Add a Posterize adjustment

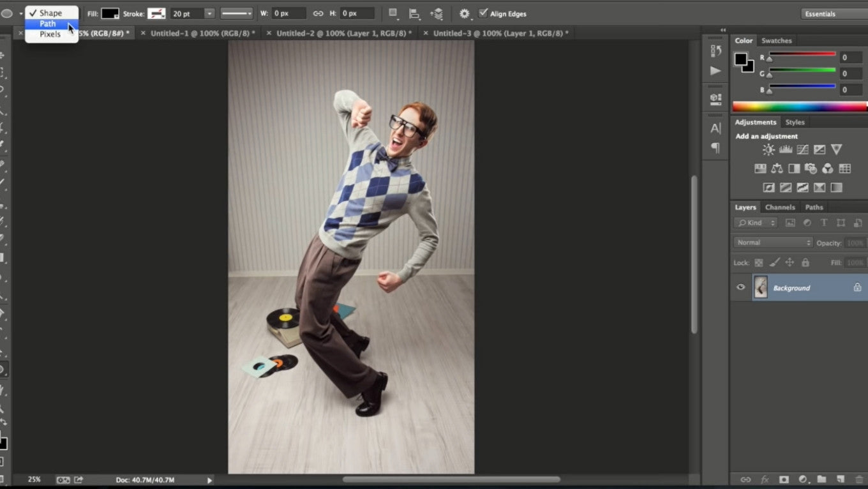pyautogui.click(x=786, y=188)
